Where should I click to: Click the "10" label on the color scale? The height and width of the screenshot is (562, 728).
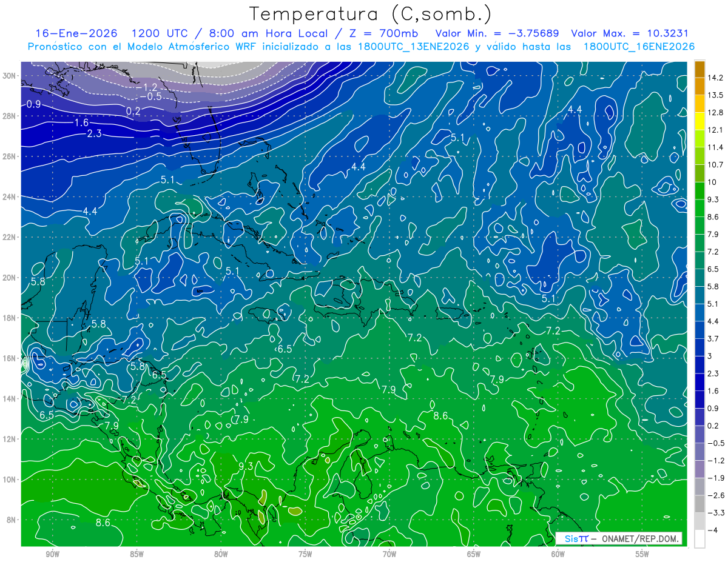click(712, 182)
